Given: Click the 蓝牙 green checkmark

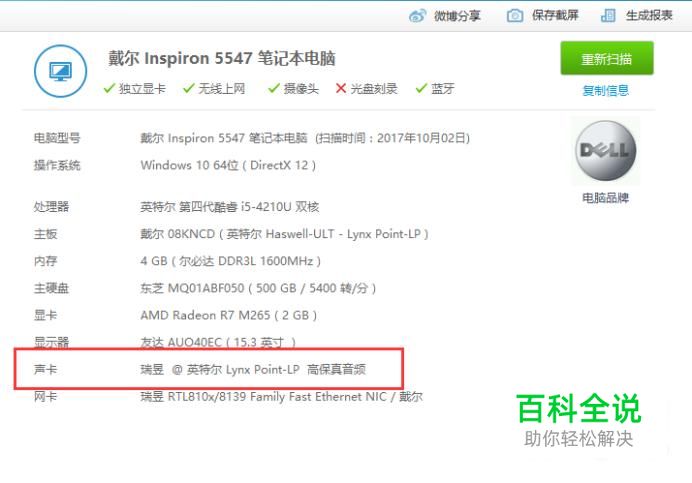Looking at the screenshot, I should coord(421,88).
